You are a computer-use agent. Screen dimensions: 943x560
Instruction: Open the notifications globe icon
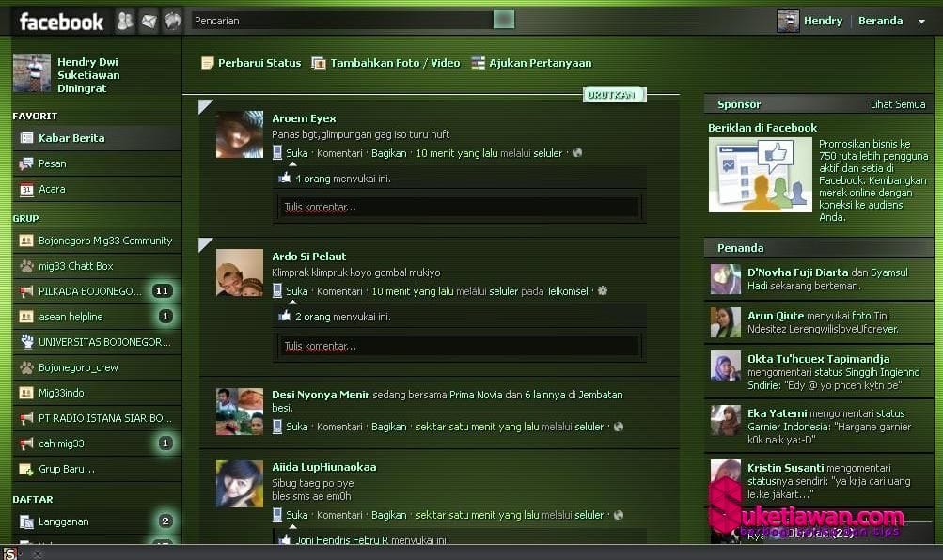click(x=171, y=21)
